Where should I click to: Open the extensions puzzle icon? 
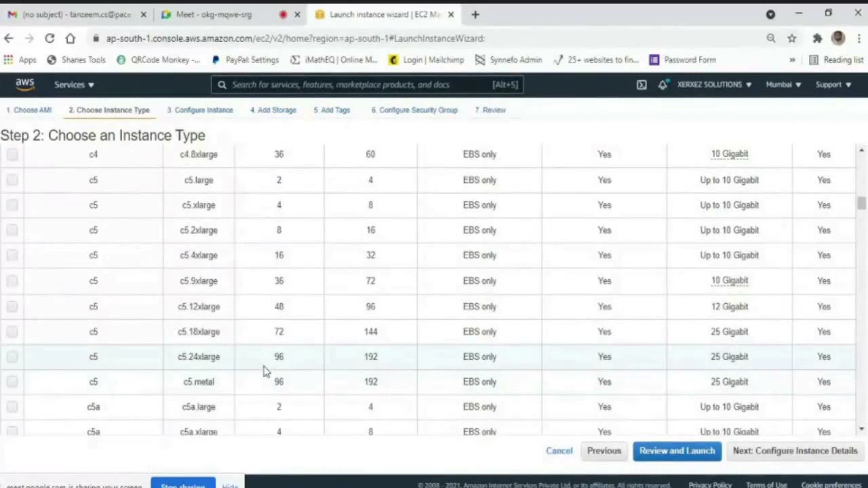tap(818, 39)
